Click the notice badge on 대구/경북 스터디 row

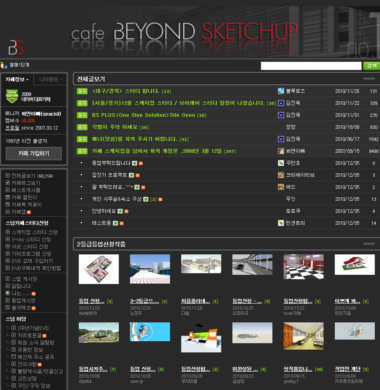[82, 91]
